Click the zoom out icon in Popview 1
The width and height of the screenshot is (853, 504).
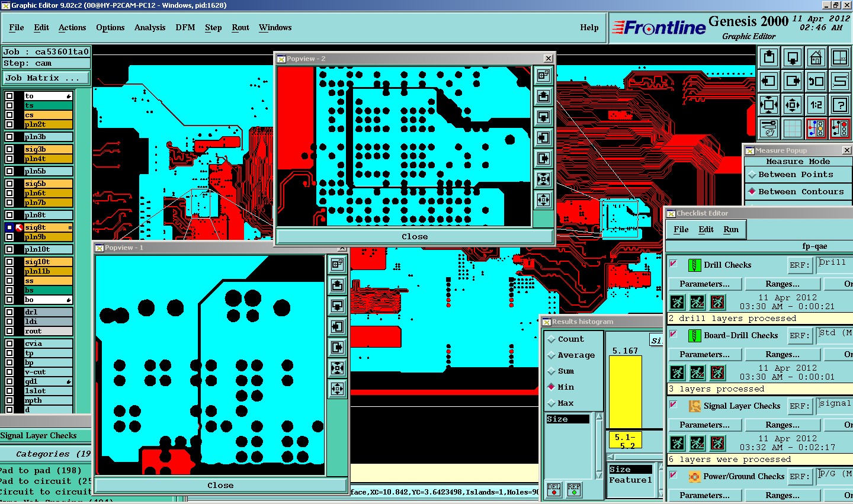pos(337,389)
